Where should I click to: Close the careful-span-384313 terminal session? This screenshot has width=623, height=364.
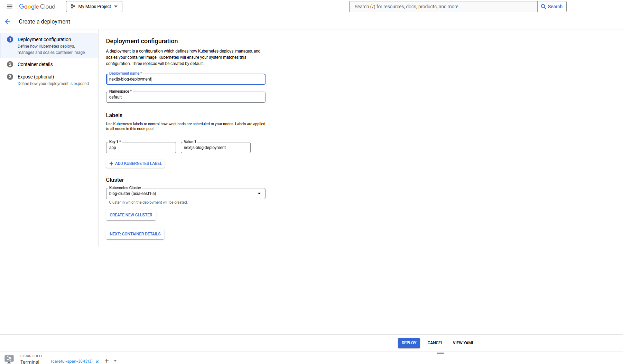(97, 361)
